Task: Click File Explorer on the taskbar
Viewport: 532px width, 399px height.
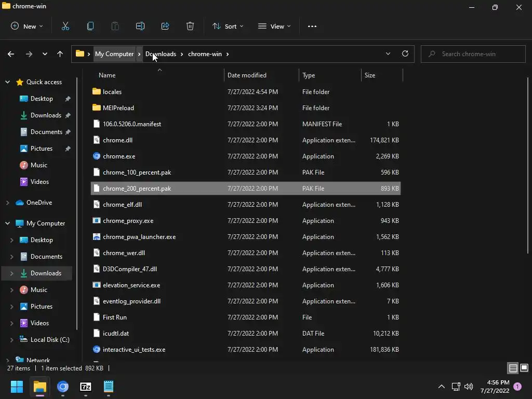Action: [x=40, y=387]
